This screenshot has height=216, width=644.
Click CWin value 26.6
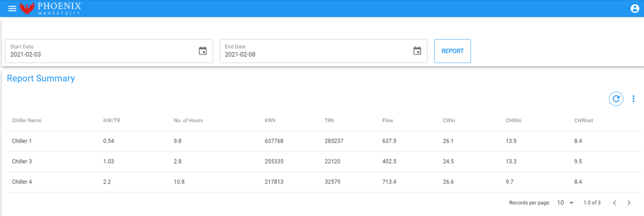pyautogui.click(x=449, y=181)
